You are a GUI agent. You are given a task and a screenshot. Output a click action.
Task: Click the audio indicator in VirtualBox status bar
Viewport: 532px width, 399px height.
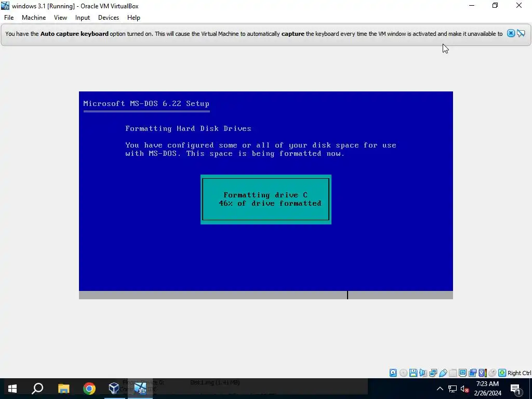[423, 373]
